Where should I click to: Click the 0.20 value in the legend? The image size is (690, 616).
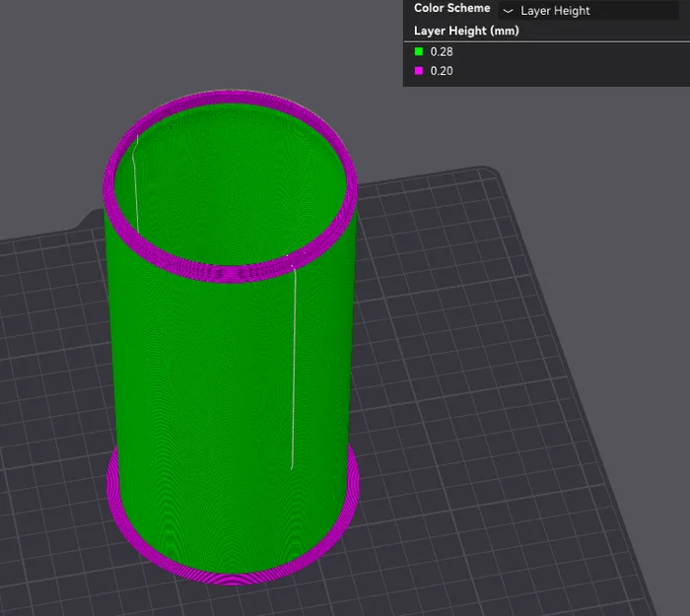click(442, 71)
